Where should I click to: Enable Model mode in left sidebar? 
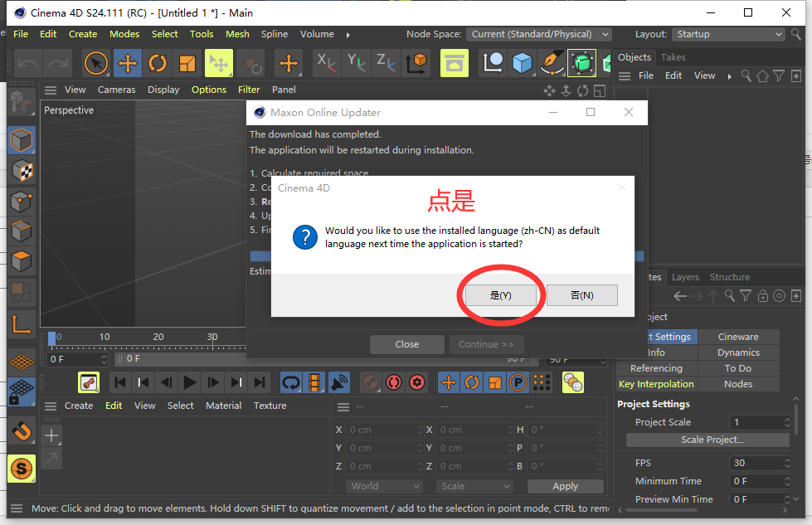point(22,140)
